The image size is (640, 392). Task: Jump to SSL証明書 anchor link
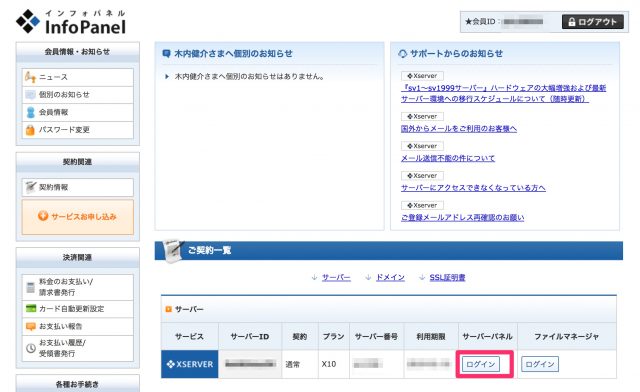447,278
